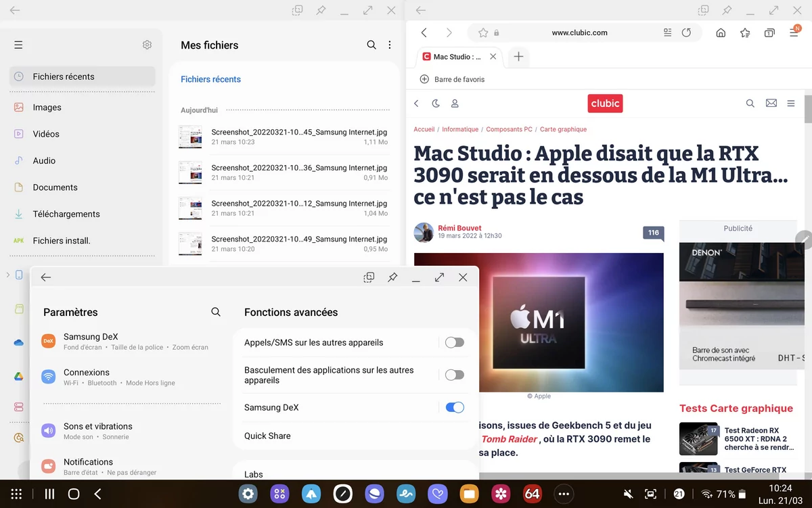Screen dimensions: 812x508
Task: Open the Clubic user account icon
Action: tap(455, 103)
